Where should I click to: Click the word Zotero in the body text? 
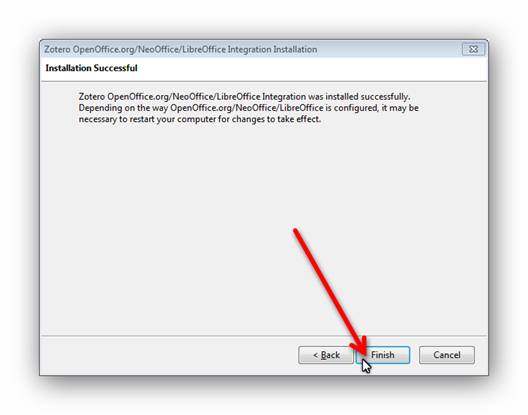92,97
